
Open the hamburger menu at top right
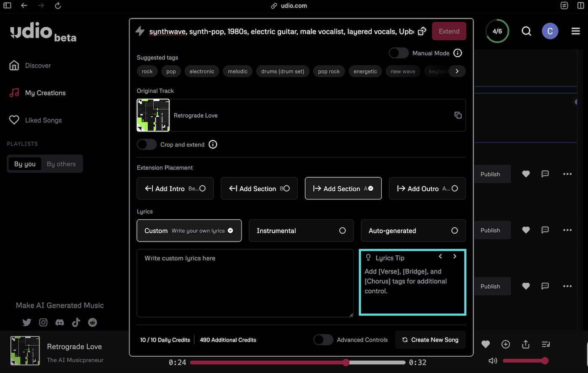pyautogui.click(x=575, y=31)
